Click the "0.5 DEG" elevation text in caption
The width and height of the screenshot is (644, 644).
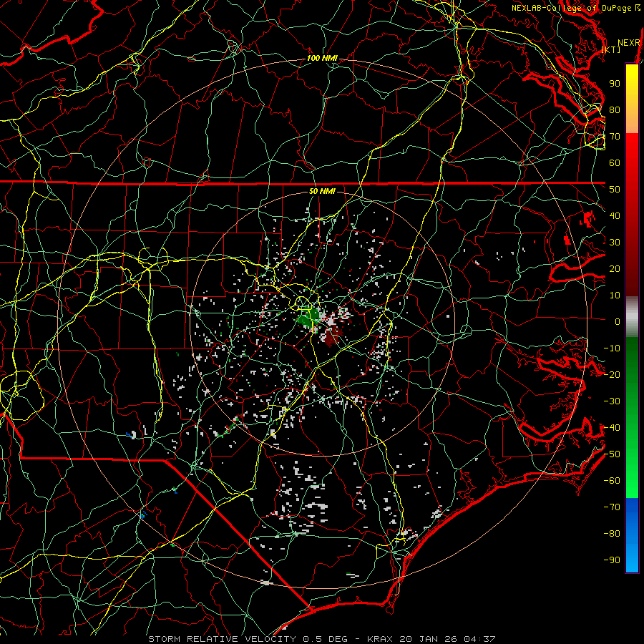tap(325, 639)
